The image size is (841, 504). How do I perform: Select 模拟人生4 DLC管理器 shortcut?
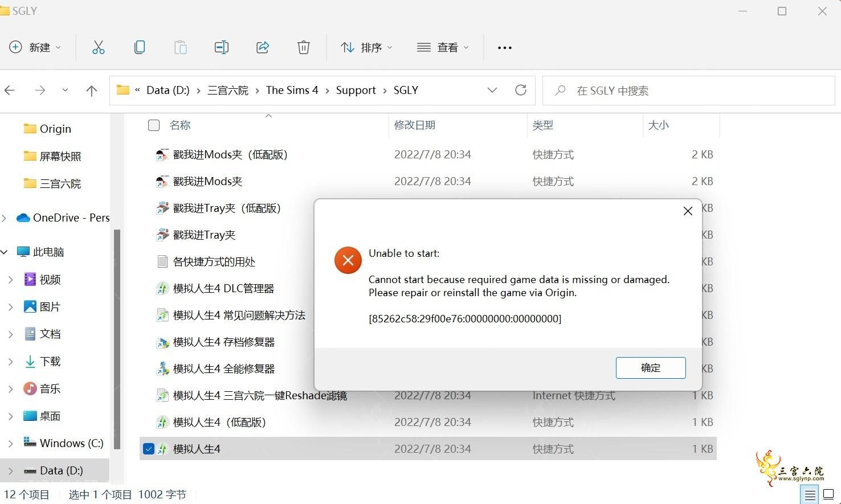(215, 288)
